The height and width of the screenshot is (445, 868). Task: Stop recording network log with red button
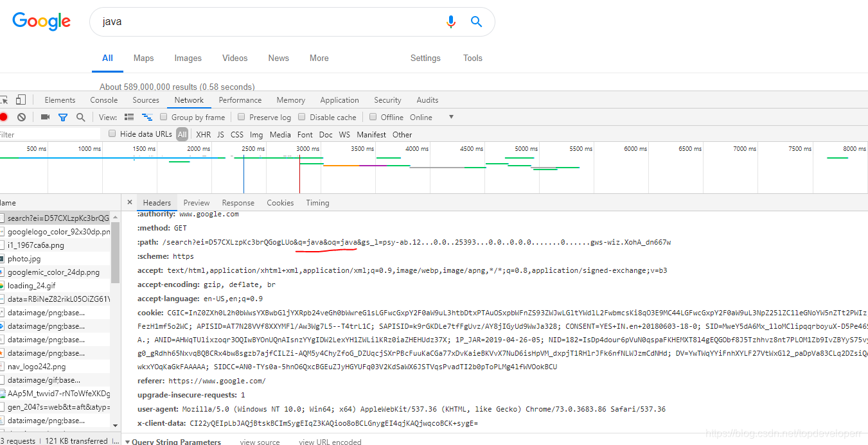[3, 117]
